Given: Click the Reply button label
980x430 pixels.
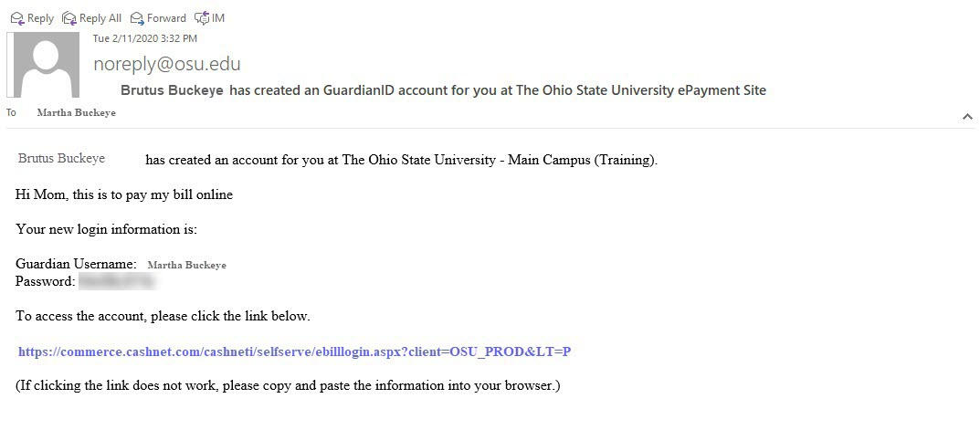Looking at the screenshot, I should point(40,18).
